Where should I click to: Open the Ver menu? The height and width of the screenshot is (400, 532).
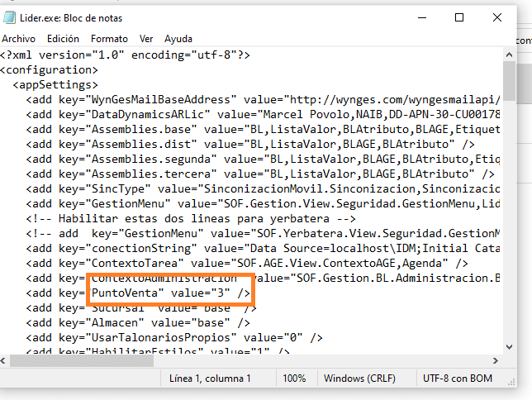coord(146,39)
